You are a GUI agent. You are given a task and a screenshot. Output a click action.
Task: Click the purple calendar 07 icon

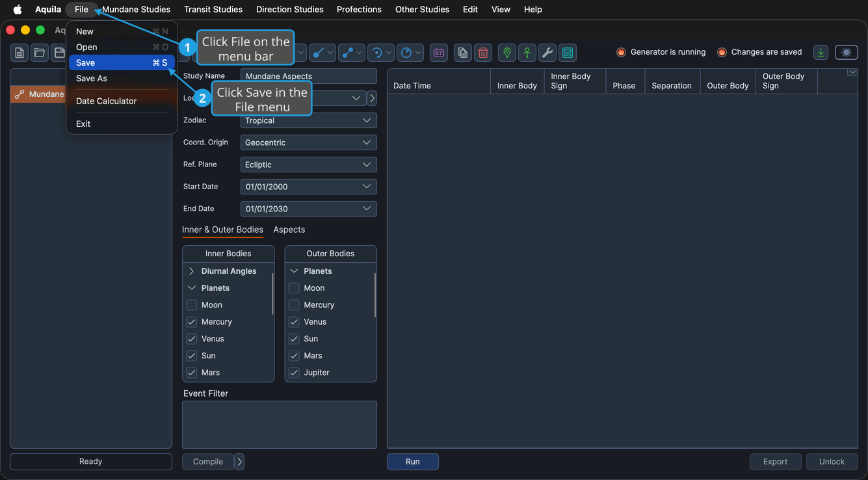[439, 53]
